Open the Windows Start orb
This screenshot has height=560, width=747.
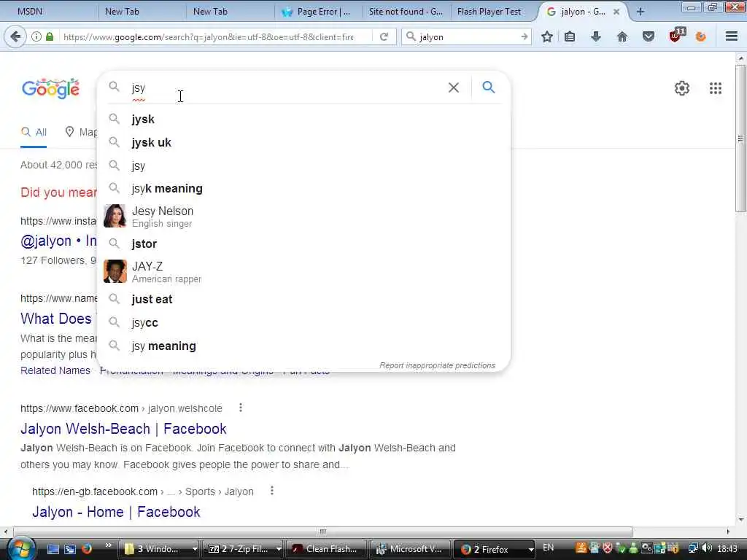click(20, 548)
